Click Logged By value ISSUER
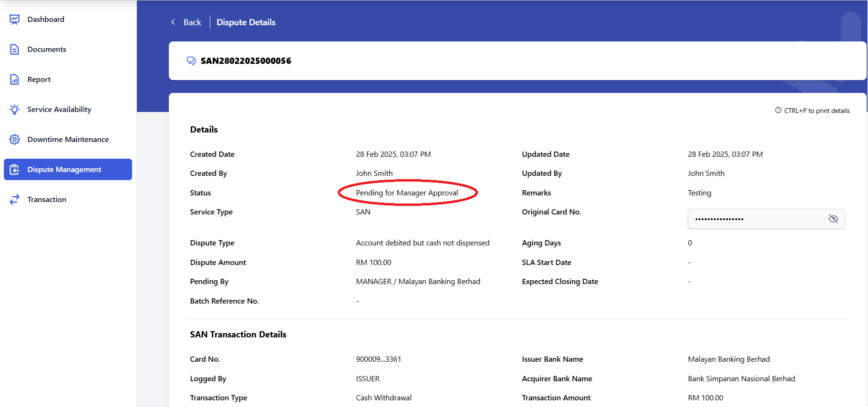Screen dimensions: 868x407 pyautogui.click(x=368, y=379)
